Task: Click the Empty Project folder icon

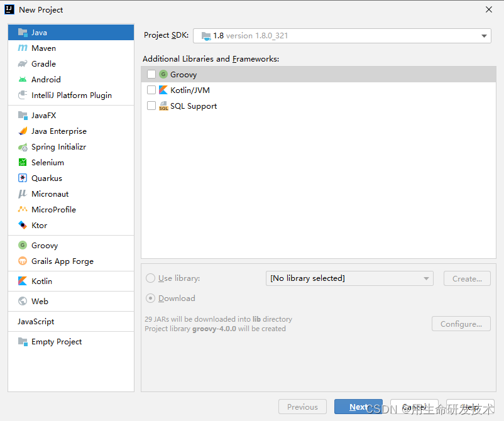Action: (23, 342)
